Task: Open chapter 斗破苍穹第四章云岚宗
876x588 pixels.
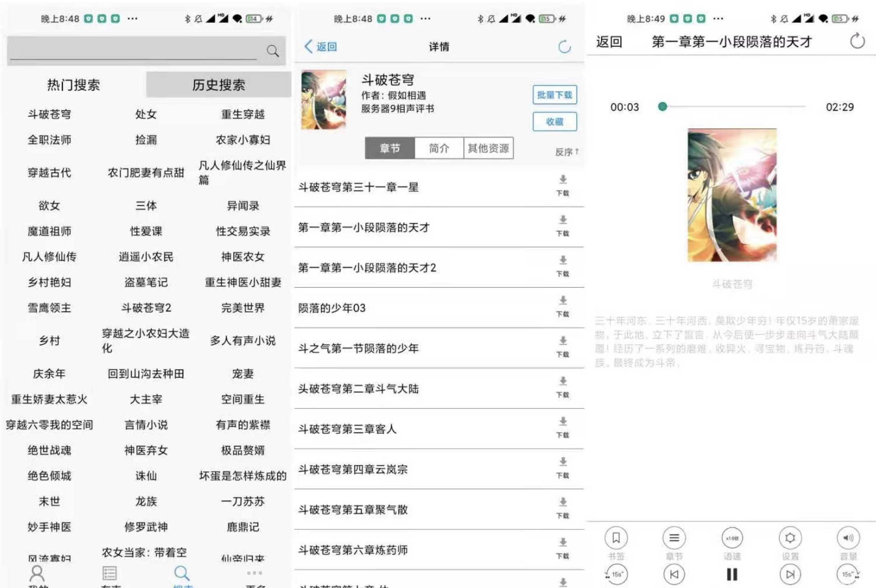Action: click(353, 469)
